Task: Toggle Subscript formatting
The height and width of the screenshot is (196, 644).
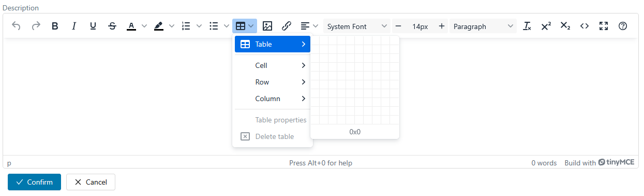Action: click(565, 26)
